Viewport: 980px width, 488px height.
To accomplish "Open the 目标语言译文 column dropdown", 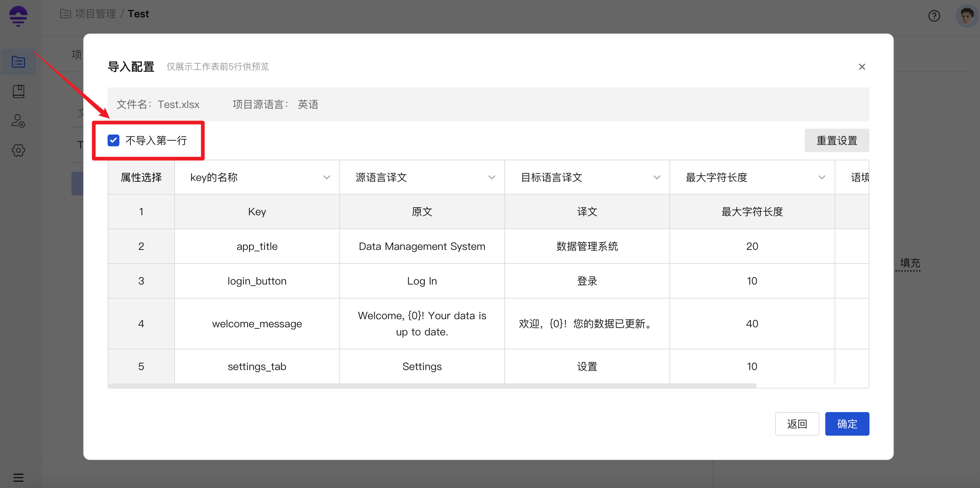I will (x=587, y=177).
